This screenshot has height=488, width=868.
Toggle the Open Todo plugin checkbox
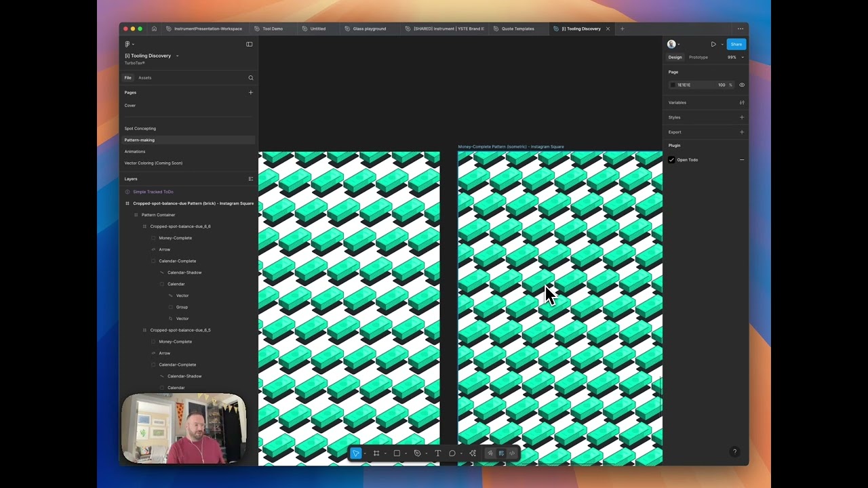tap(671, 160)
